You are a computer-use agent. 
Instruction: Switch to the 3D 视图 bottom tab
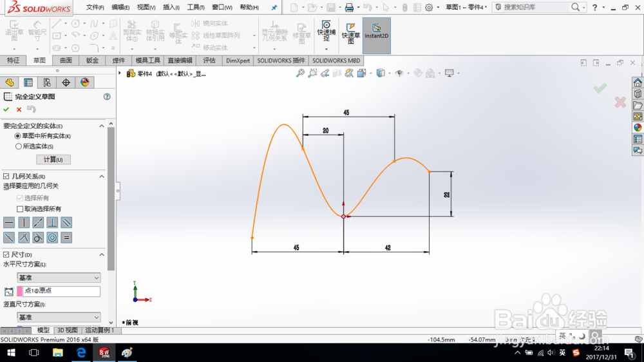[68, 330]
